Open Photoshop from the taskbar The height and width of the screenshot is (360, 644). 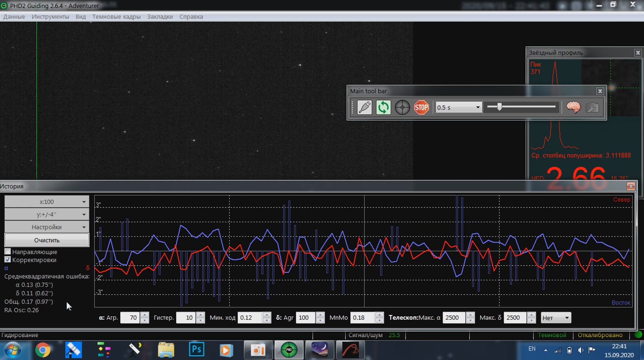(197, 350)
